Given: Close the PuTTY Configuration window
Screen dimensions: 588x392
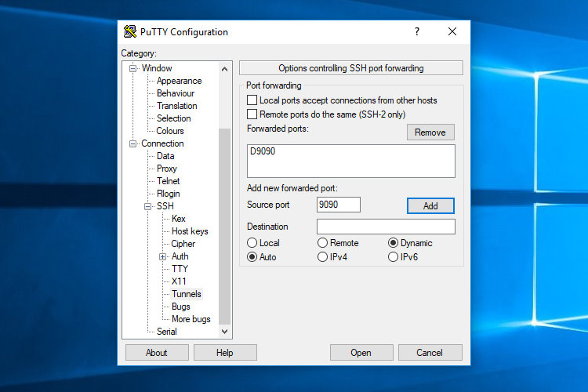Looking at the screenshot, I should 452,32.
